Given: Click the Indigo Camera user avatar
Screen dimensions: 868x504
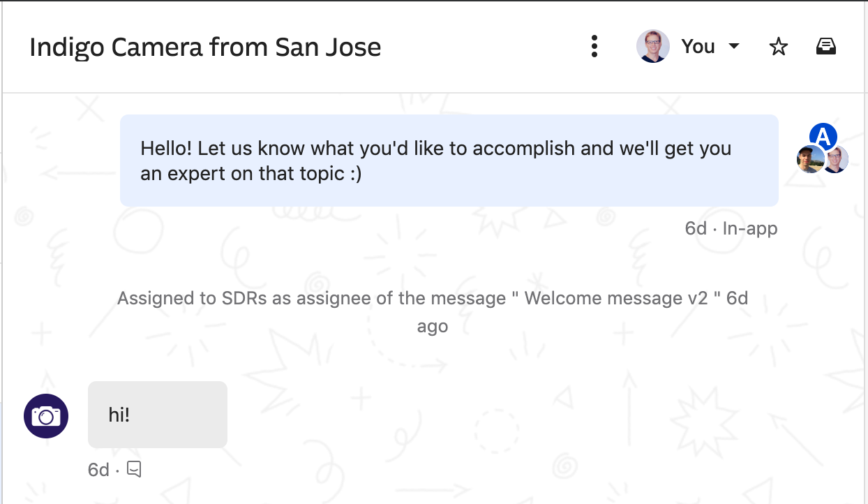Looking at the screenshot, I should click(x=46, y=416).
